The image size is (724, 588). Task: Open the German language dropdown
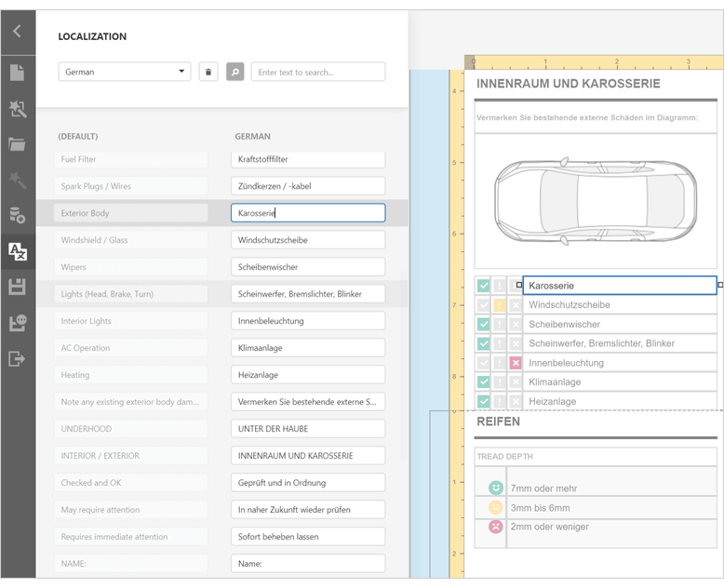124,72
